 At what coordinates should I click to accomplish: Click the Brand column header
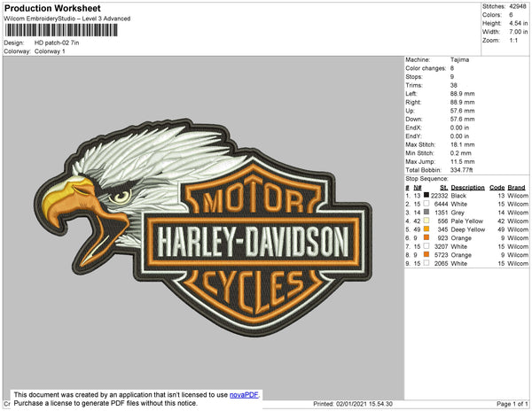[516, 188]
